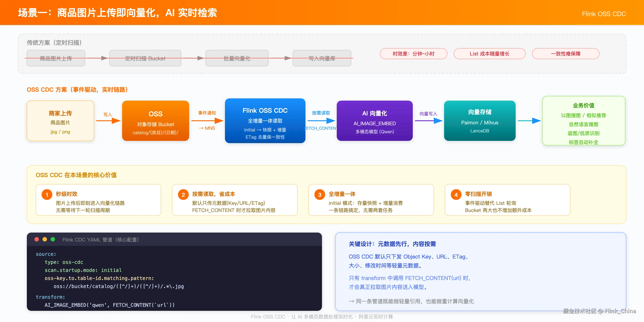644x322 pixels.
Task: Click the slide title 场景一 heading
Action: (117, 13)
